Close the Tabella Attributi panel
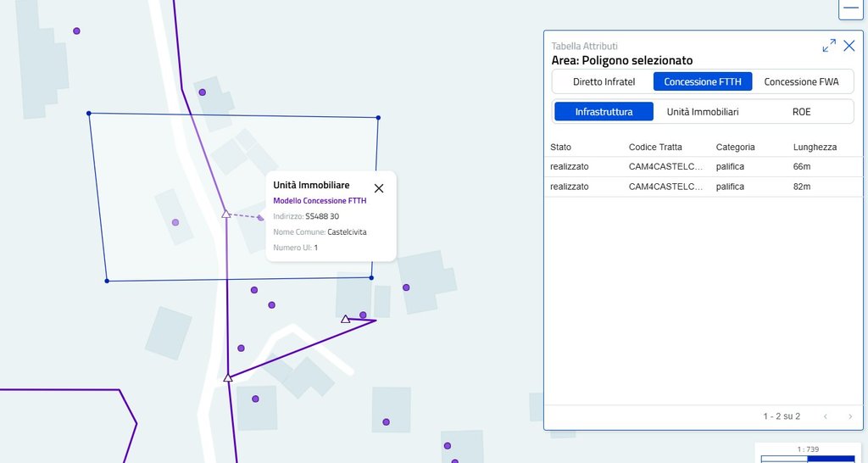The image size is (868, 463). pyautogui.click(x=849, y=46)
